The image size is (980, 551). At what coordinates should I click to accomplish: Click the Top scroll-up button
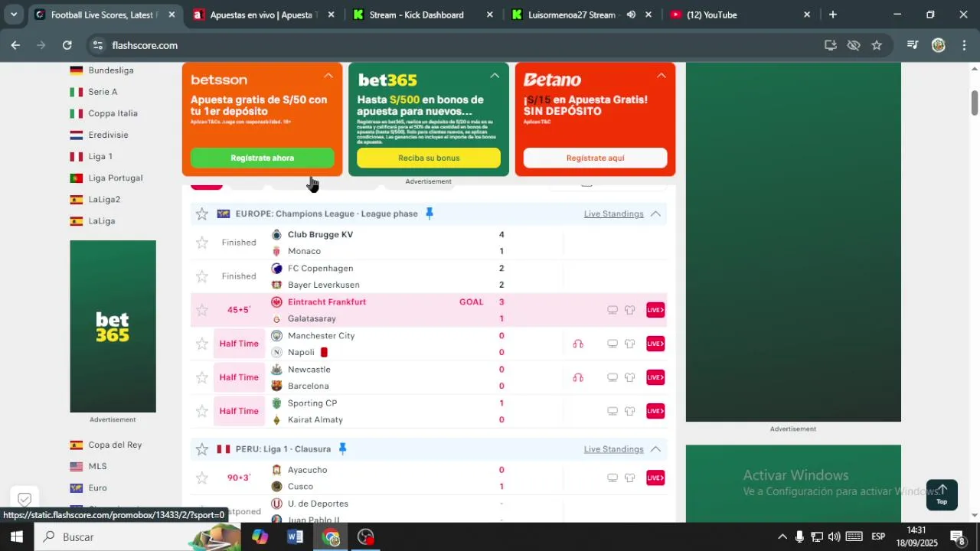point(942,495)
